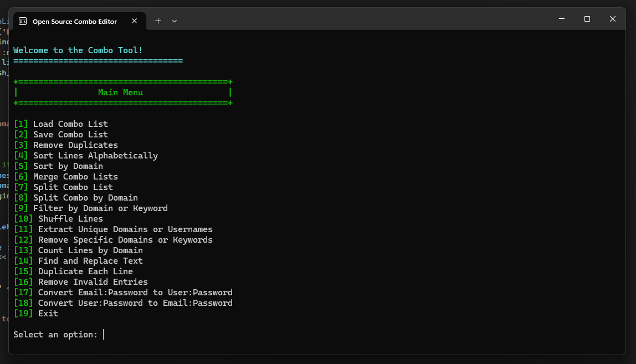The width and height of the screenshot is (636, 364).
Task: Click the input prompt after Select an option
Action: point(102,334)
